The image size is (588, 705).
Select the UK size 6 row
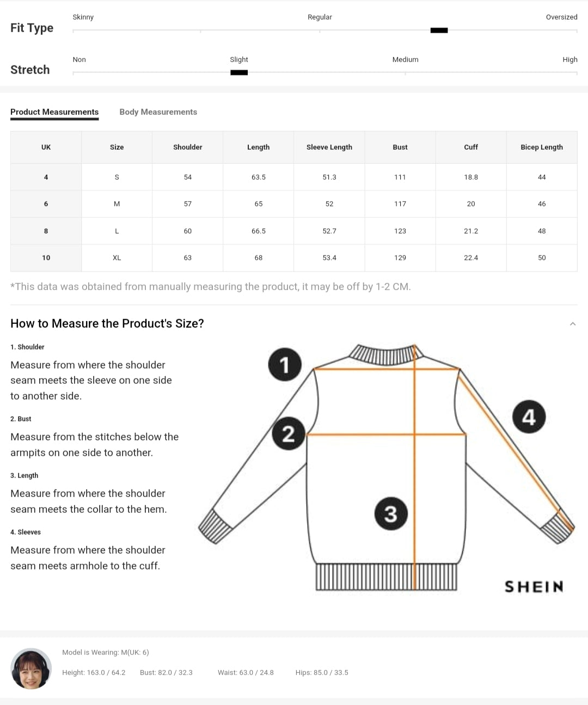46,204
